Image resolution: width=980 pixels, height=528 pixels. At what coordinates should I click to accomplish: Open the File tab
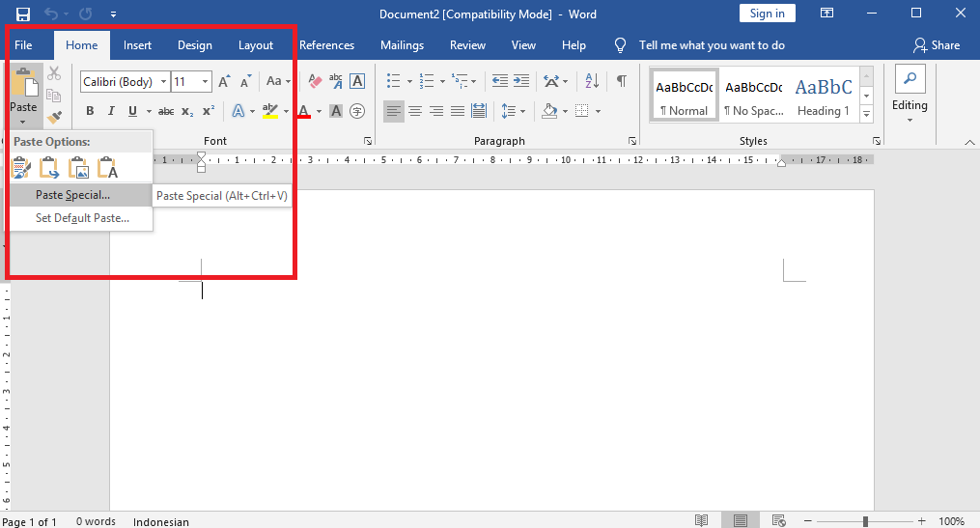coord(23,45)
